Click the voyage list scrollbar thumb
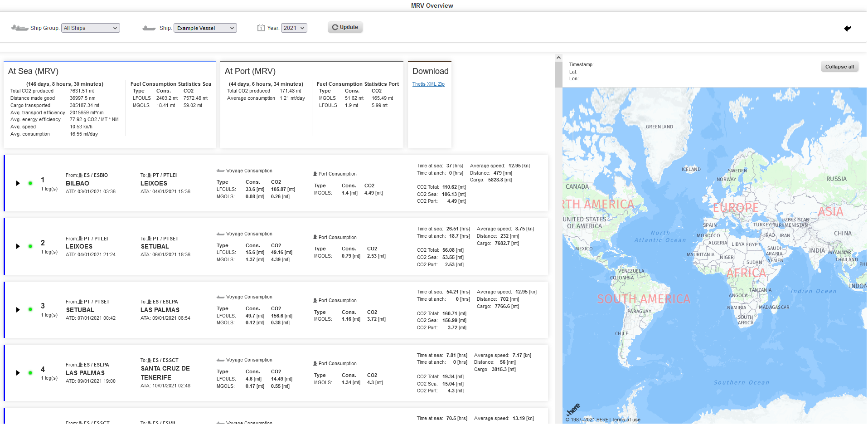This screenshot has height=425, width=868. click(558, 74)
